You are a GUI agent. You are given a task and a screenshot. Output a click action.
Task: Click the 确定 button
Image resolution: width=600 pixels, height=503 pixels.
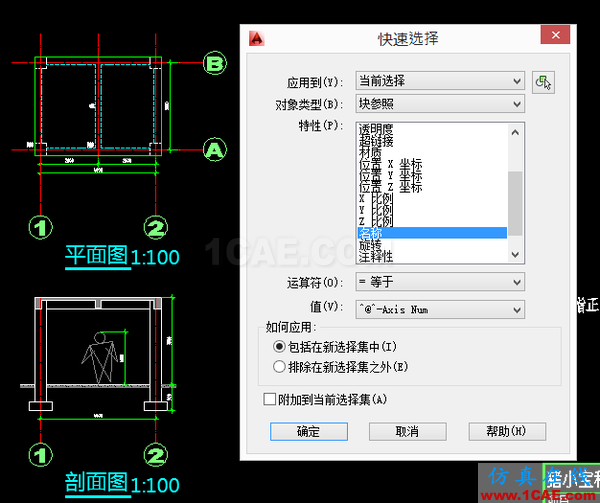309,431
